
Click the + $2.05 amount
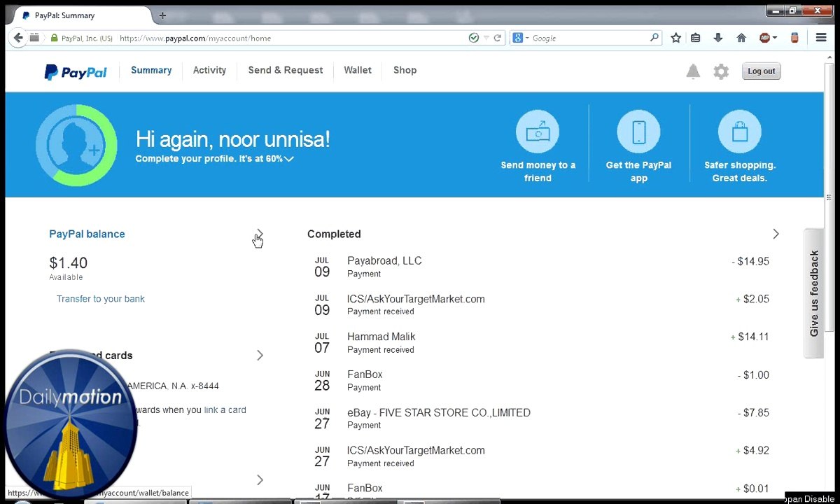point(752,299)
